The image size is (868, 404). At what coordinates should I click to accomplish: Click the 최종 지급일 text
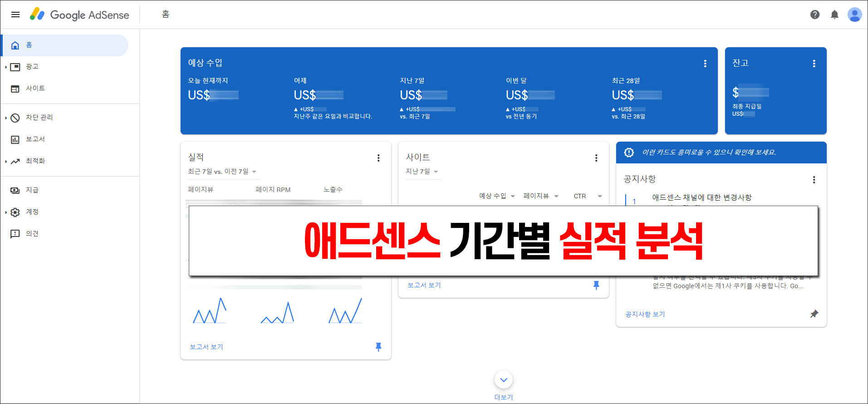(747, 106)
